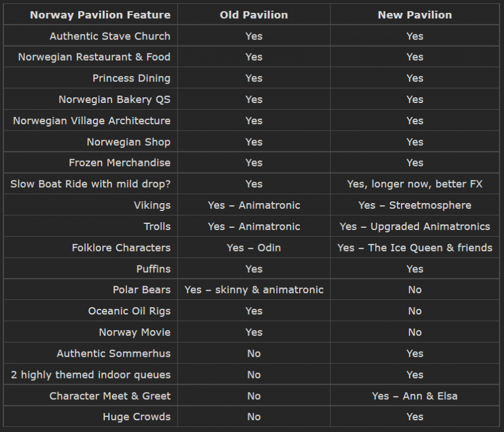Select the "Oceanic Oil Rigs" row label
Image resolution: width=504 pixels, height=432 pixels.
(129, 311)
